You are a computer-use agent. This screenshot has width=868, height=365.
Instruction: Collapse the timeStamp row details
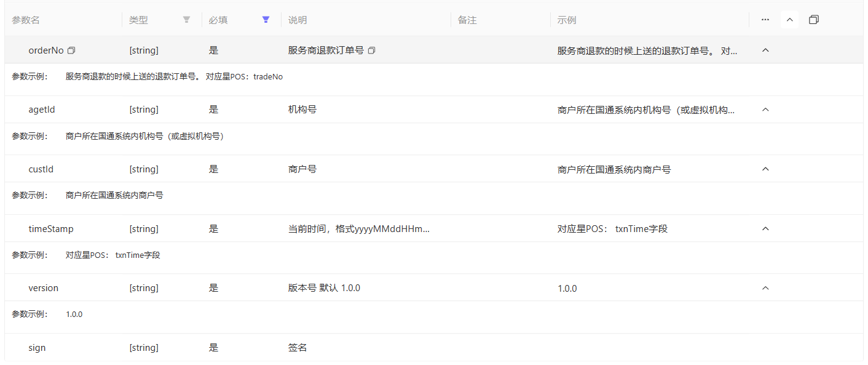click(765, 229)
